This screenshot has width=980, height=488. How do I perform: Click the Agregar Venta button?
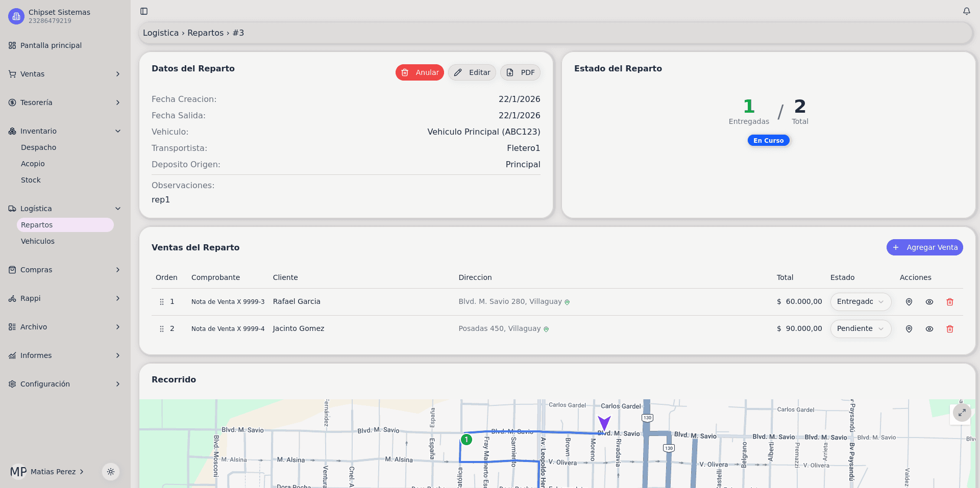click(x=924, y=247)
